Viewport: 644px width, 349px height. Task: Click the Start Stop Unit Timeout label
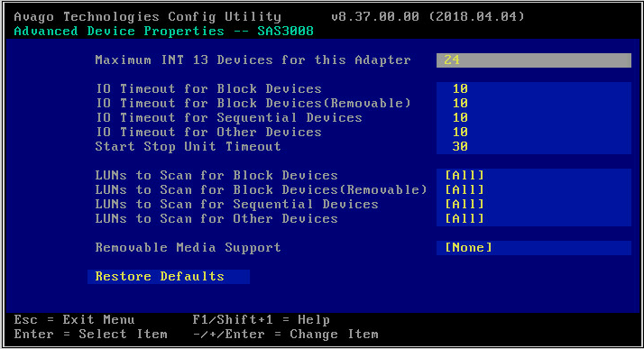(189, 147)
